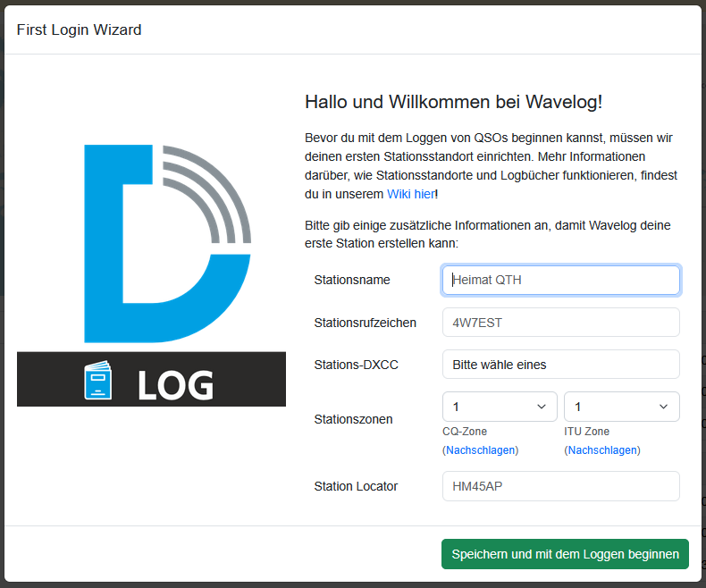Click the Station Locator label
The height and width of the screenshot is (588, 706).
pos(356,486)
